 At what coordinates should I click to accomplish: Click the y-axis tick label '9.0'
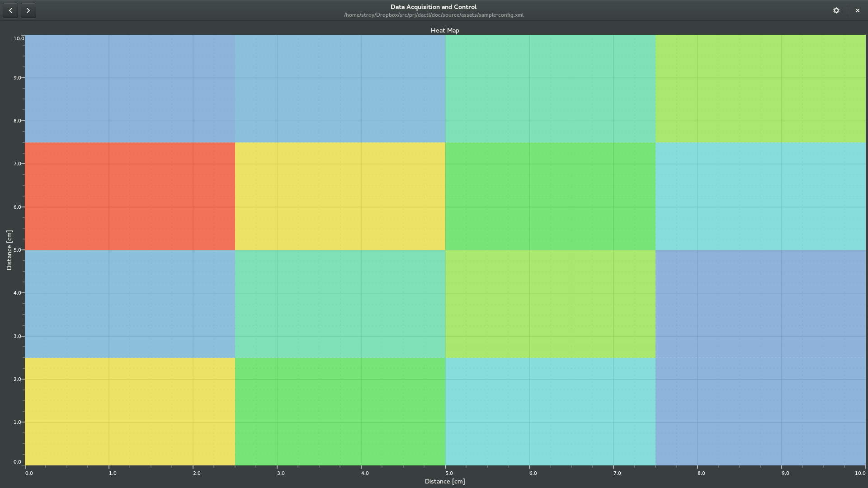click(x=17, y=78)
